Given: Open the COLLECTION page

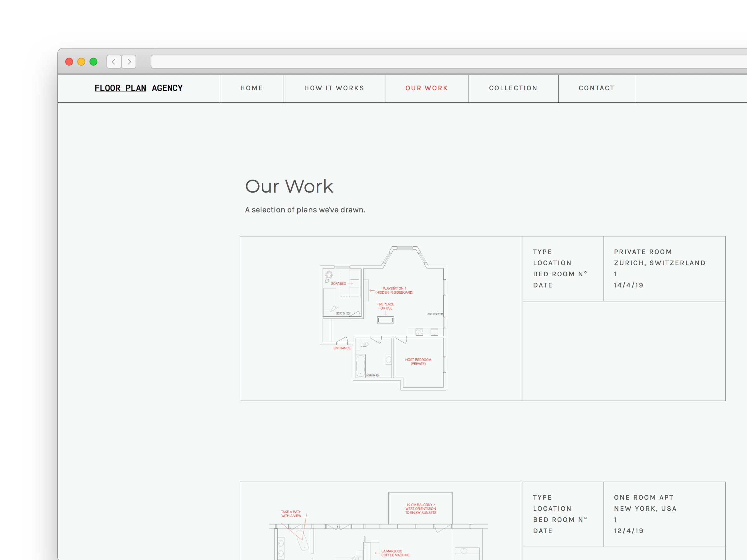Looking at the screenshot, I should click(513, 88).
